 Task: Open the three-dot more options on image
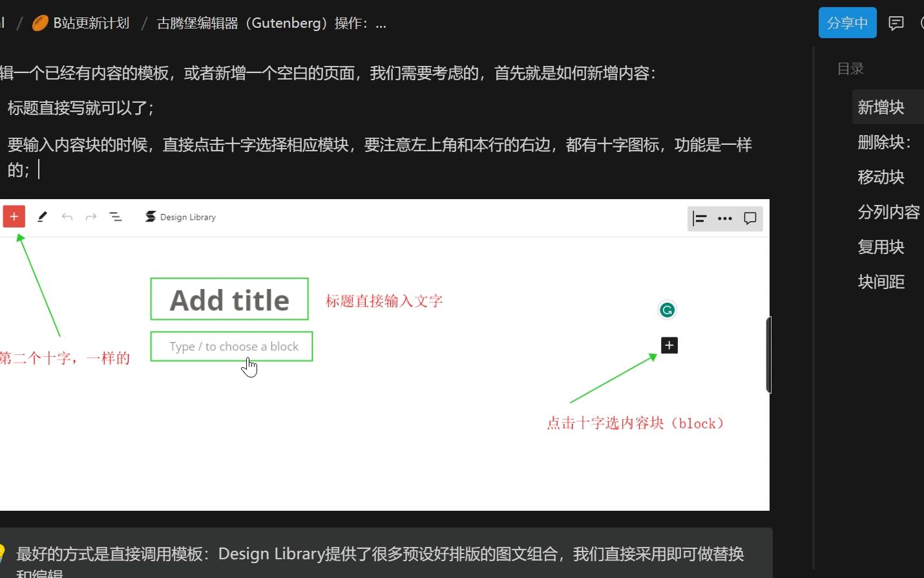point(725,219)
